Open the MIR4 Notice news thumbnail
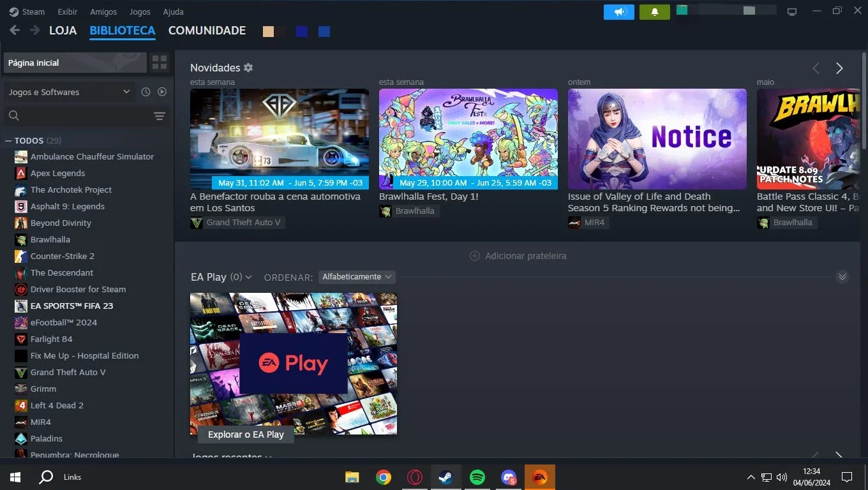868x490 pixels. [657, 139]
